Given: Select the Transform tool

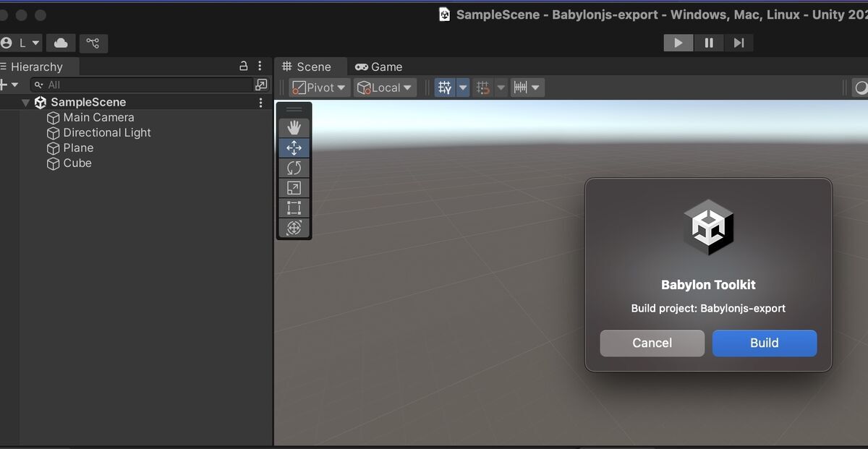Looking at the screenshot, I should point(294,228).
